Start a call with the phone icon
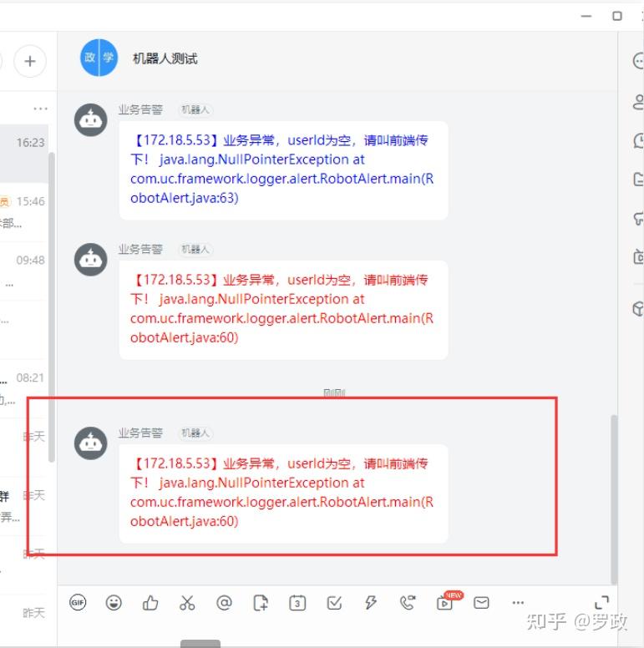This screenshot has height=648, width=644. (408, 603)
